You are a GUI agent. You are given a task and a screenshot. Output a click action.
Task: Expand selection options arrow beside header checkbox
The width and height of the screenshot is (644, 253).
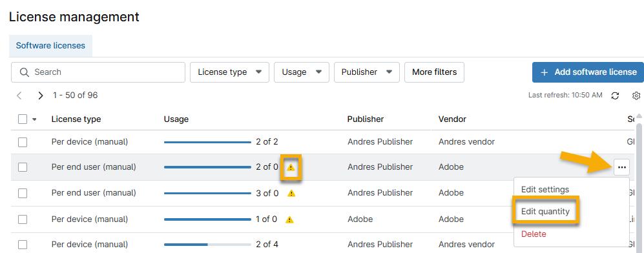[34, 120]
